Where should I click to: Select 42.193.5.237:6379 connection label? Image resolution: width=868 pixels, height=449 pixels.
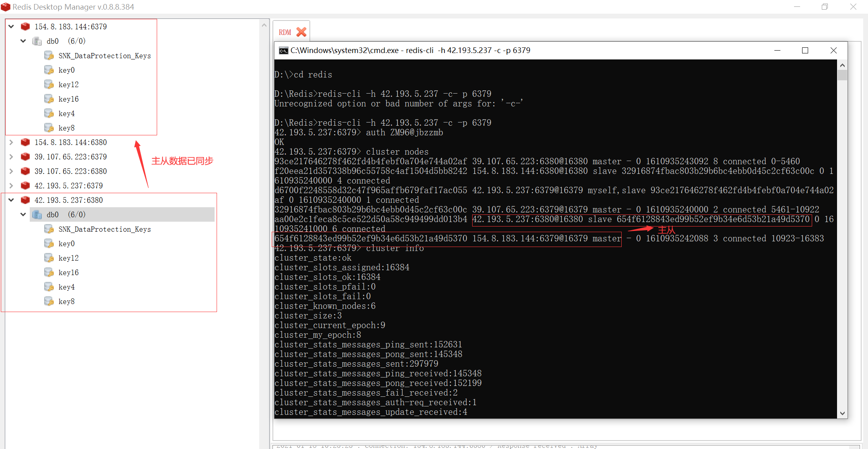point(69,186)
